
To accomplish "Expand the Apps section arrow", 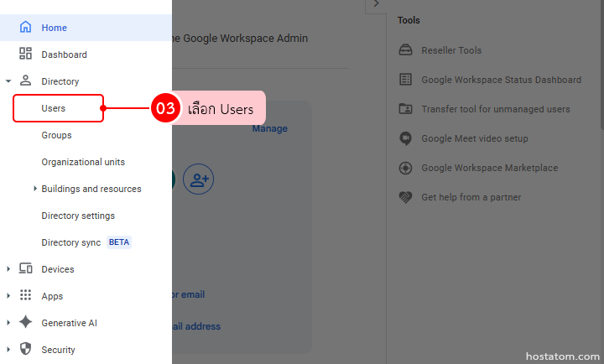I will click(8, 296).
